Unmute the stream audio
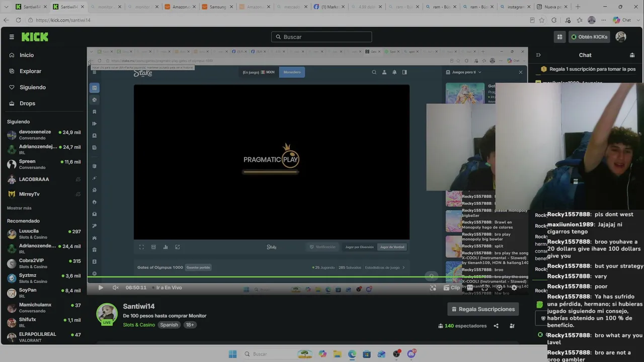 click(116, 288)
